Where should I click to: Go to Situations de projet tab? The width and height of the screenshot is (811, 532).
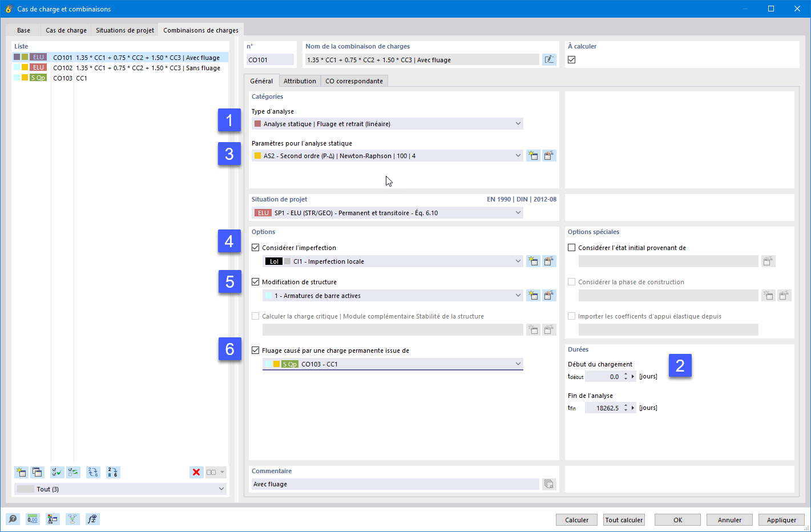(125, 30)
